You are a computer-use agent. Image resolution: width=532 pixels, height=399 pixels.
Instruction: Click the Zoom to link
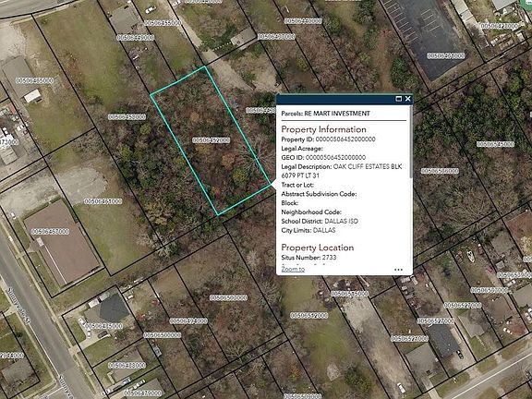click(x=293, y=269)
